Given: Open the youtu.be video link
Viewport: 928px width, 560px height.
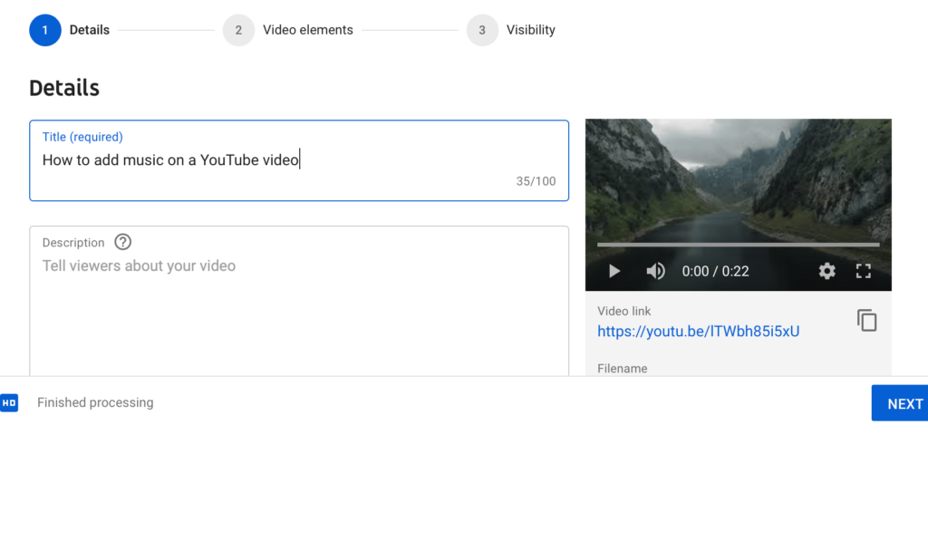Looking at the screenshot, I should pyautogui.click(x=699, y=331).
